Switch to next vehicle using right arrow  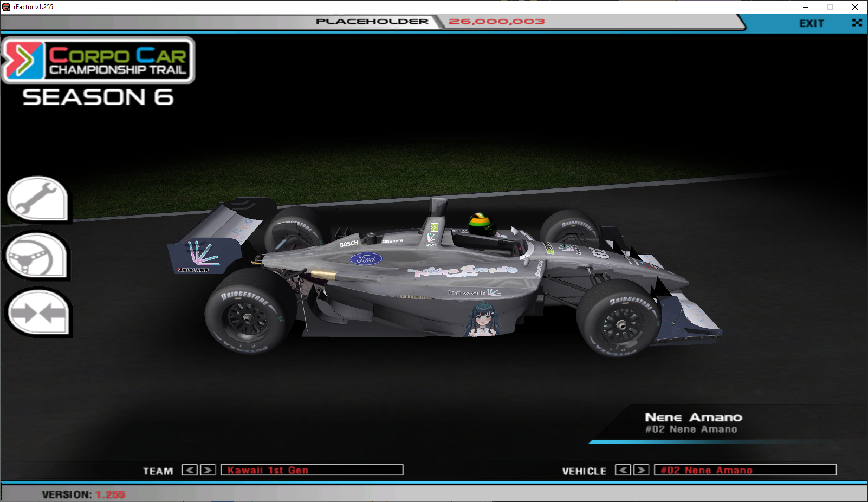click(x=641, y=470)
